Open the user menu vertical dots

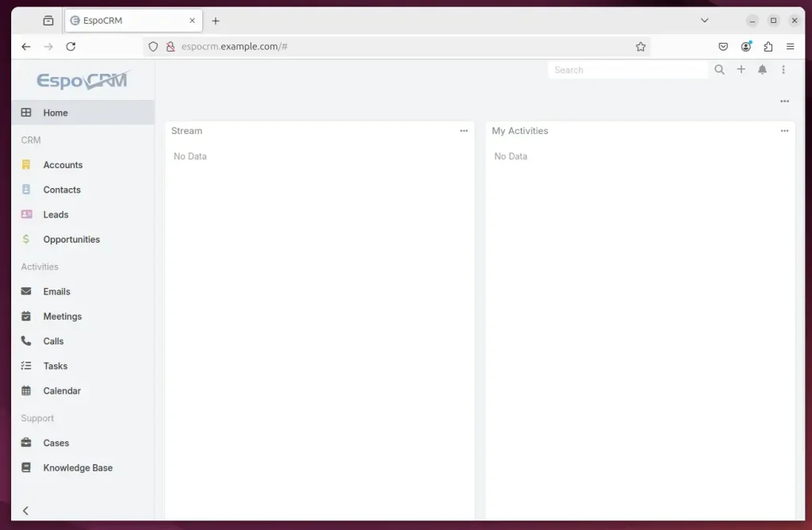click(783, 69)
